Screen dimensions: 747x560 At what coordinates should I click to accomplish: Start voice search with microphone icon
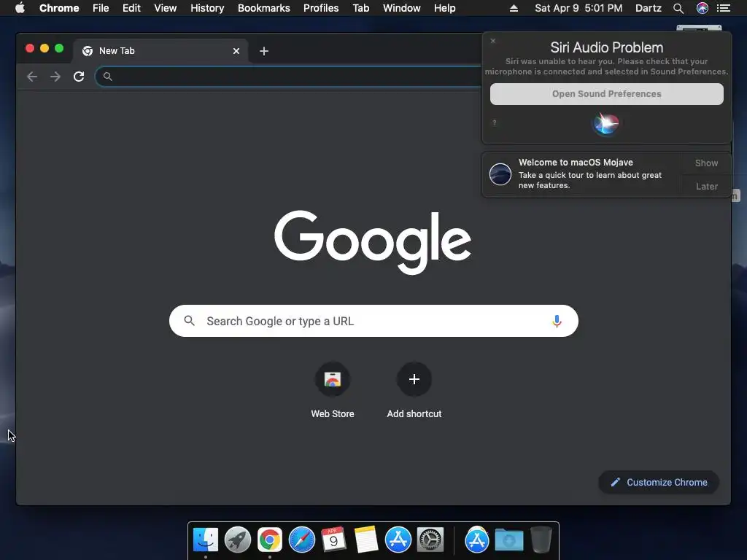557,321
